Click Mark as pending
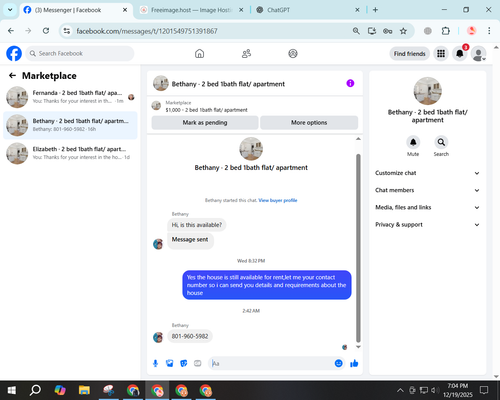500x400 pixels. 205,123
